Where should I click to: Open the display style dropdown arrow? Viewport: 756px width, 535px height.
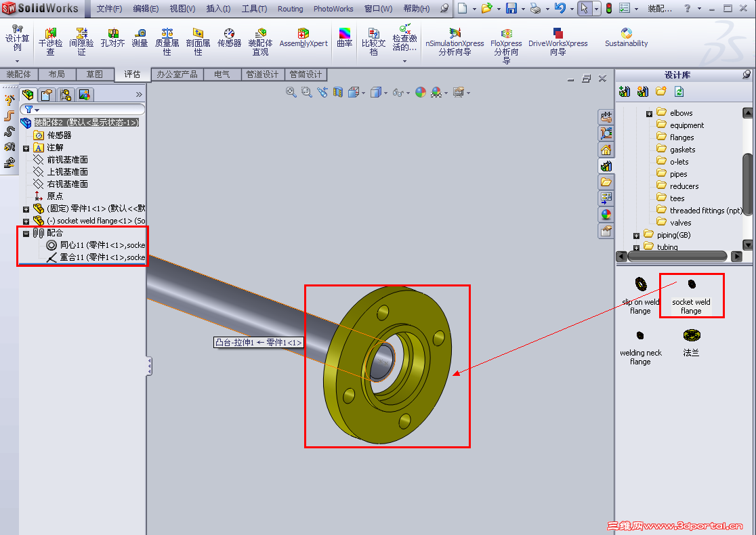(x=385, y=93)
